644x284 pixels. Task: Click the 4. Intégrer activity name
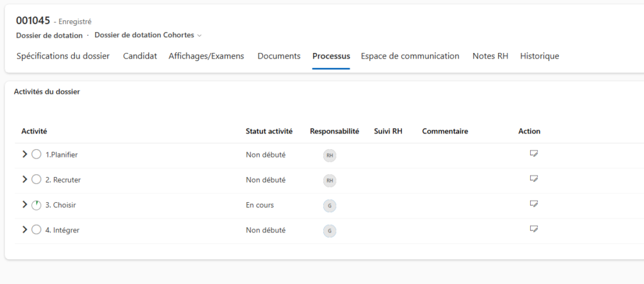[x=62, y=230]
